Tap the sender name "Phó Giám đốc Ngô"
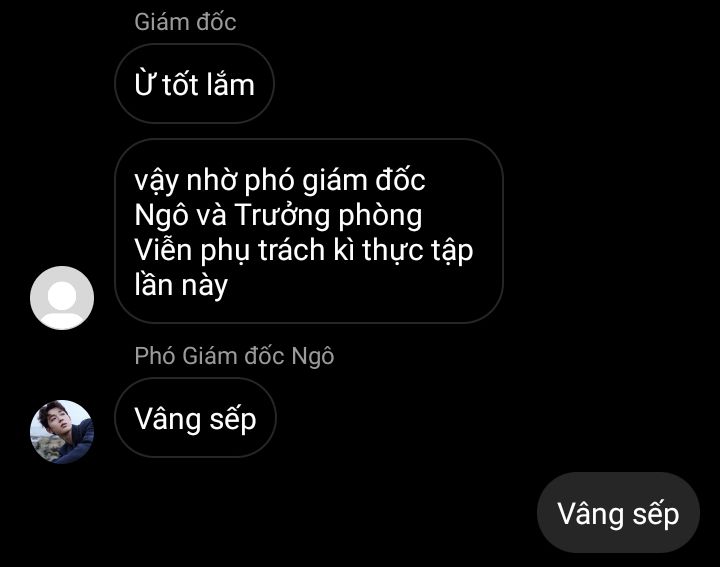 point(234,356)
